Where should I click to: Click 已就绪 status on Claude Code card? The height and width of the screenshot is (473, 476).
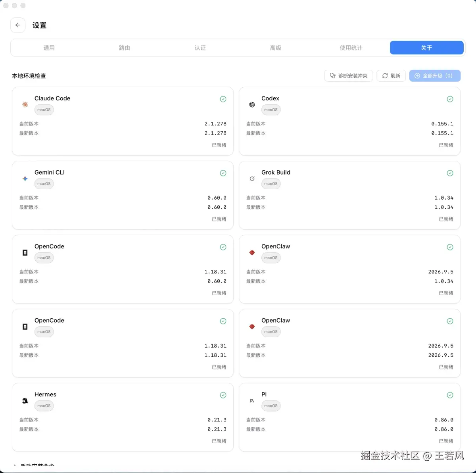pyautogui.click(x=219, y=145)
